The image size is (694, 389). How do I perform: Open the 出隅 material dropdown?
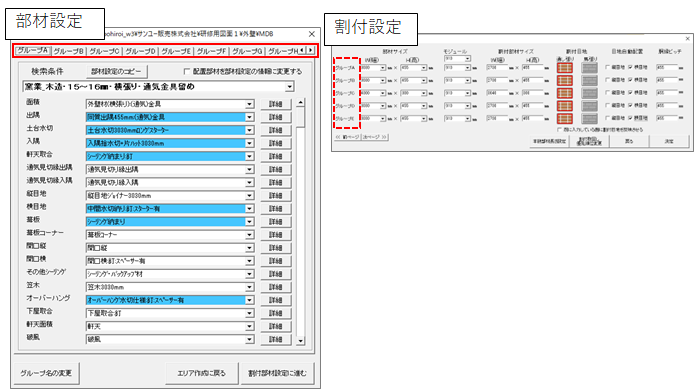click(x=250, y=117)
